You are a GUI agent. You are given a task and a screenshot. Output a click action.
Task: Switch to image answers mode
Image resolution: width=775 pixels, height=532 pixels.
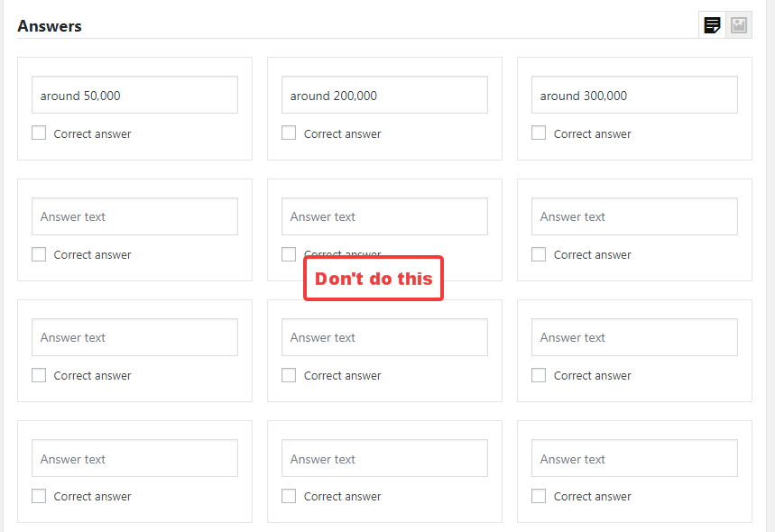click(x=738, y=24)
